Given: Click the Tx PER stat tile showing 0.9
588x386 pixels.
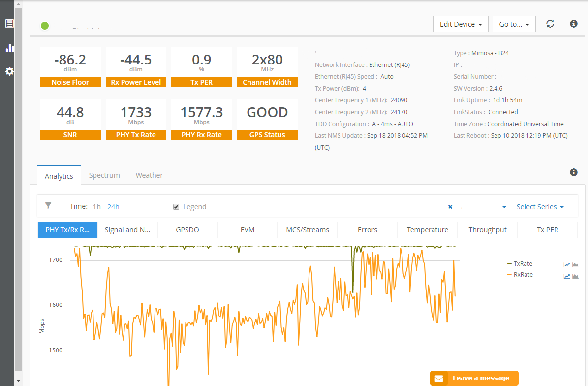Looking at the screenshot, I should 202,67.
